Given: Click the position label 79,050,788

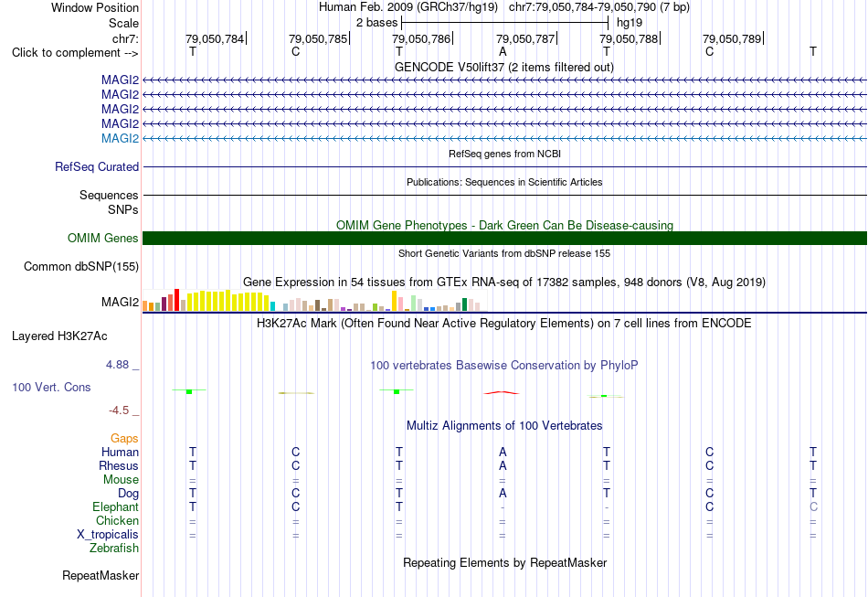Looking at the screenshot, I should [629, 38].
